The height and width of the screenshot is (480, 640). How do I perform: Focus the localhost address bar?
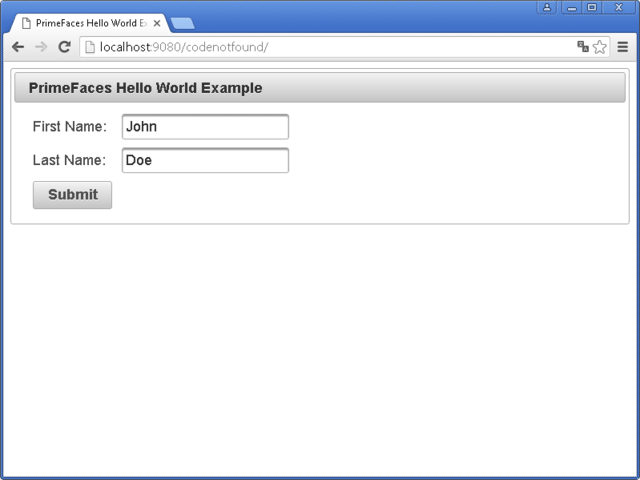[x=330, y=47]
